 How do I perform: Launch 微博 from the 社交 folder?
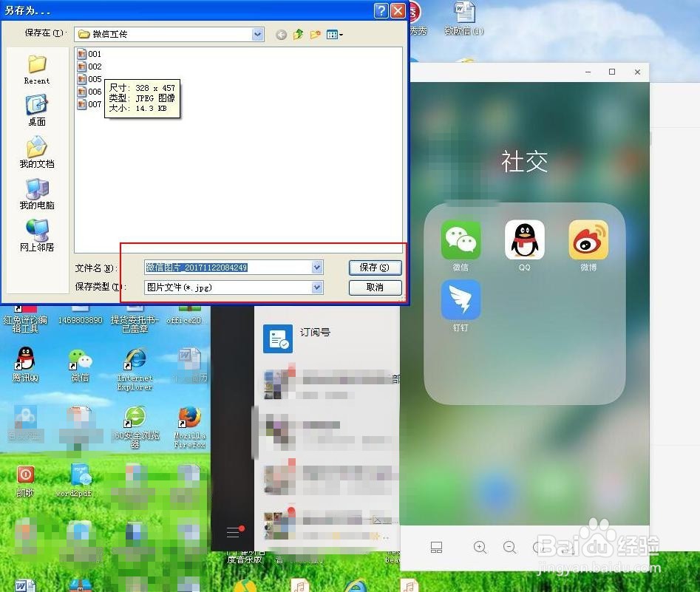(x=587, y=239)
